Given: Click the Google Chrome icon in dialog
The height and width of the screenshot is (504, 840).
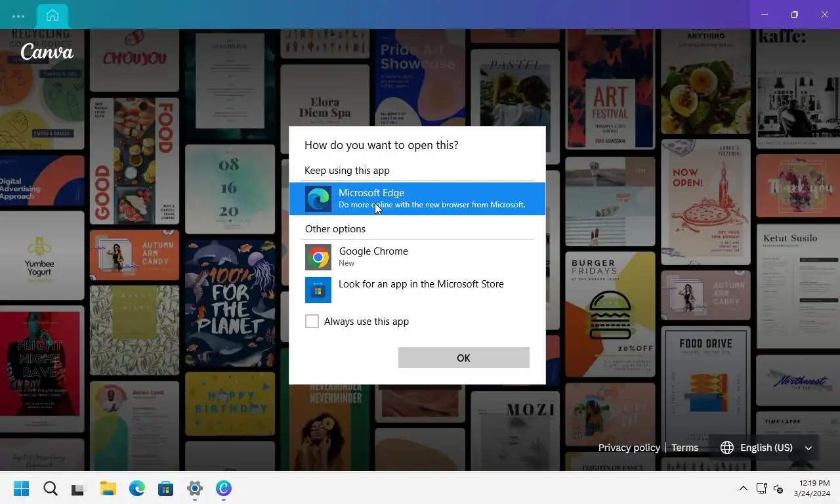Looking at the screenshot, I should pos(318,257).
